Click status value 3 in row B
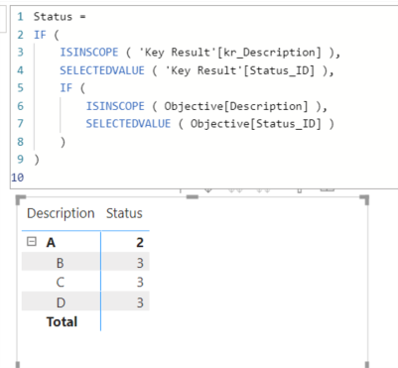398x368 pixels. (x=140, y=263)
